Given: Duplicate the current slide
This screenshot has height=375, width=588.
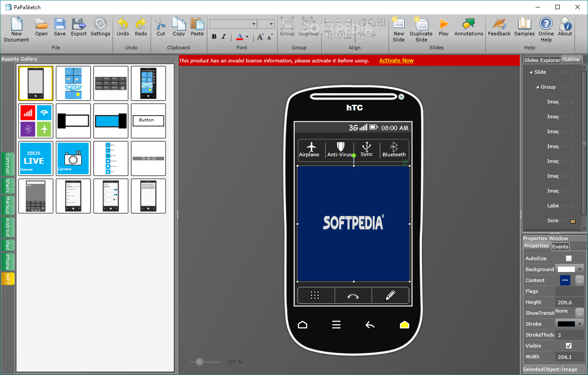Looking at the screenshot, I should click(x=421, y=30).
